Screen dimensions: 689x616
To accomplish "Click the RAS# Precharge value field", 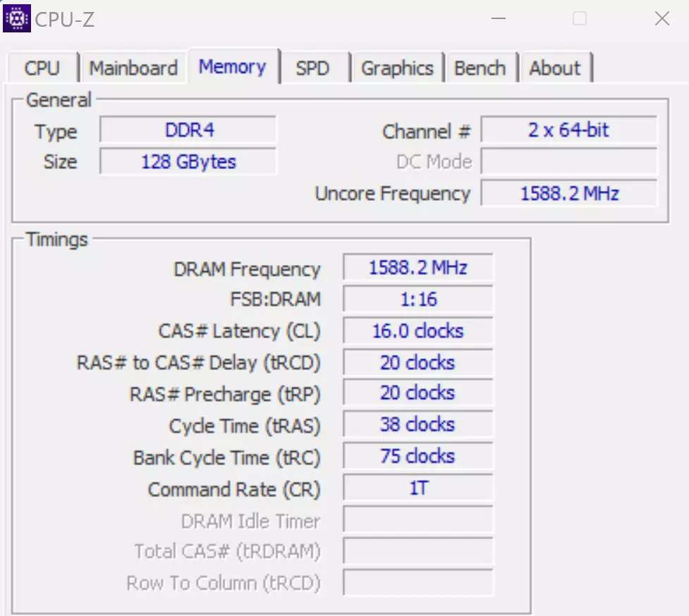I will [418, 392].
